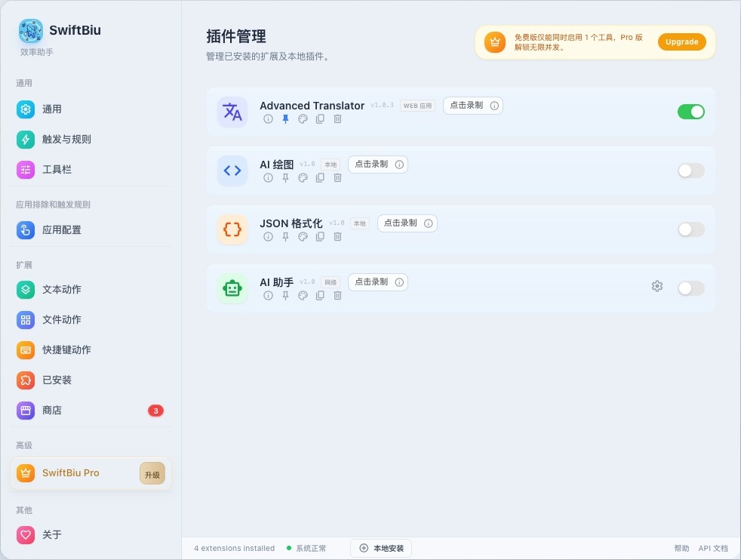Click the JSON 格式化 braces icon
This screenshot has height=560, width=741.
pyautogui.click(x=232, y=229)
